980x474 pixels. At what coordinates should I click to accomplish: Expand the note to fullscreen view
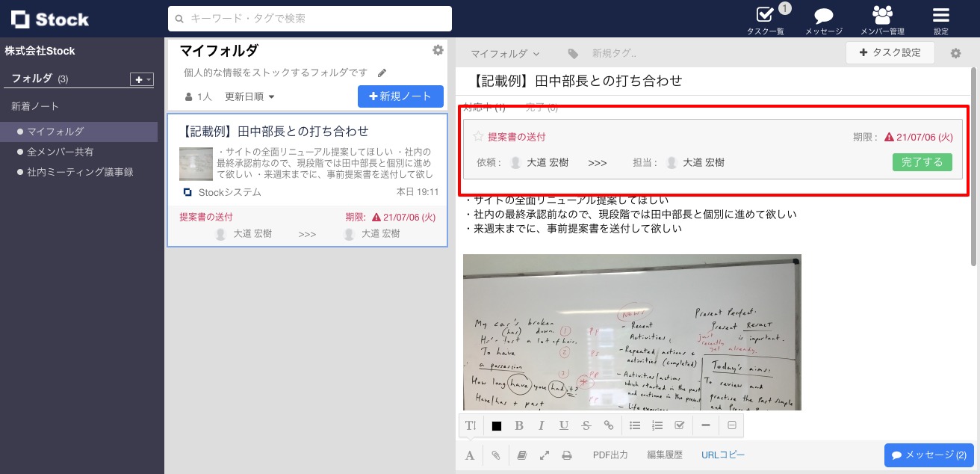545,455
